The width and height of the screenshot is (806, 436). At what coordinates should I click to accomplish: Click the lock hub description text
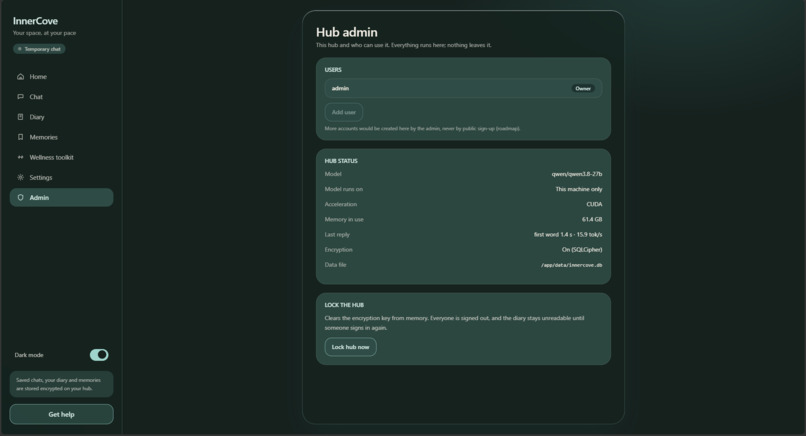[454, 323]
